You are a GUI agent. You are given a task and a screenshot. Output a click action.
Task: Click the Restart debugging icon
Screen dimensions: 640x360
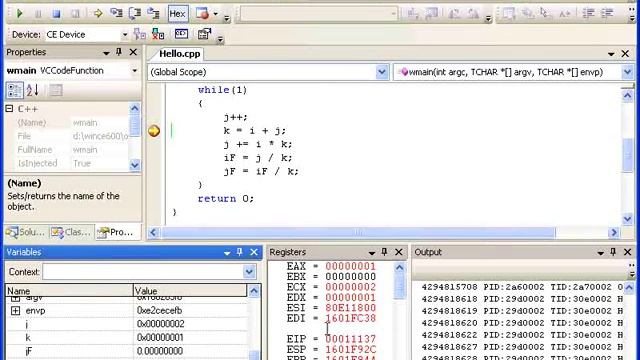point(75,13)
